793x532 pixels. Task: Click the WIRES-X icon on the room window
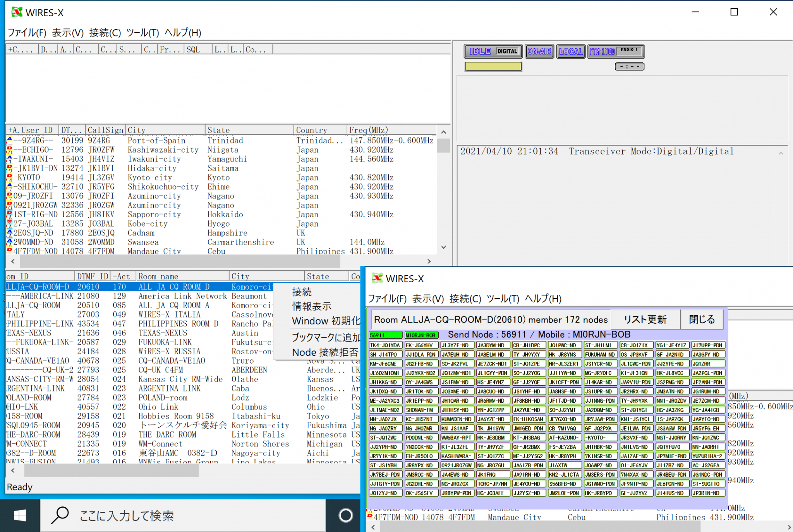click(377, 278)
